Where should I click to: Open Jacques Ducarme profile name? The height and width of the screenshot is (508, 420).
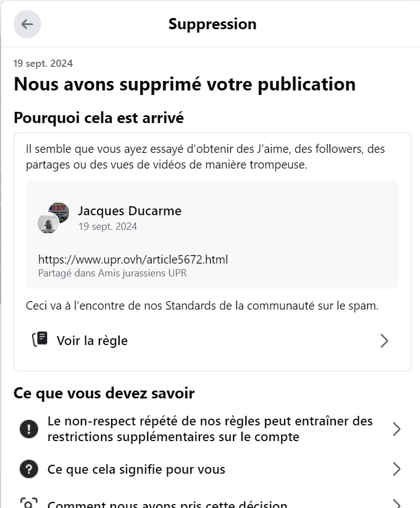tap(130, 211)
